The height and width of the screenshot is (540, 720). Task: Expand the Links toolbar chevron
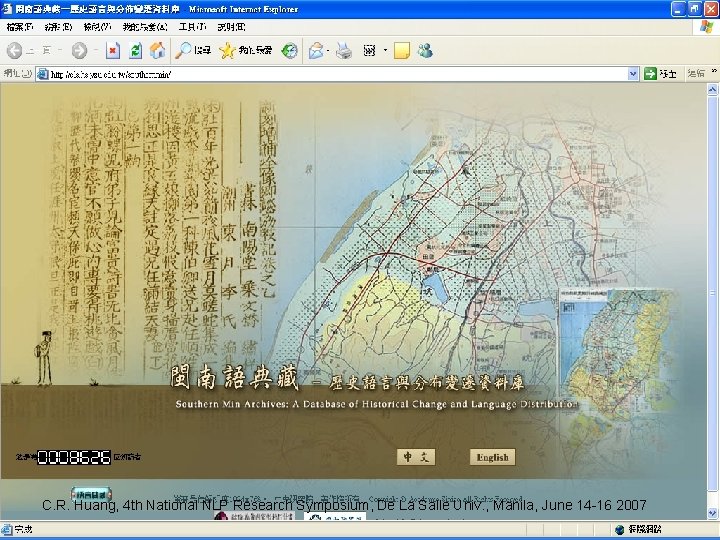714,72
